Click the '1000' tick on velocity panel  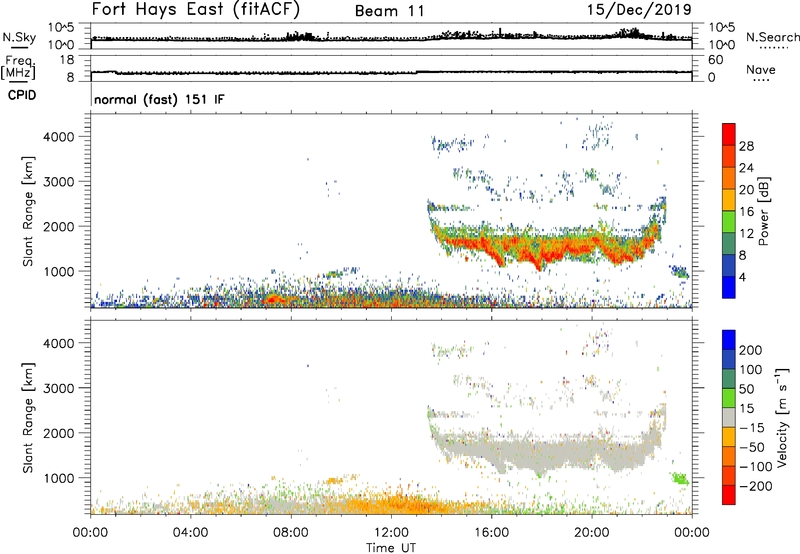58,478
